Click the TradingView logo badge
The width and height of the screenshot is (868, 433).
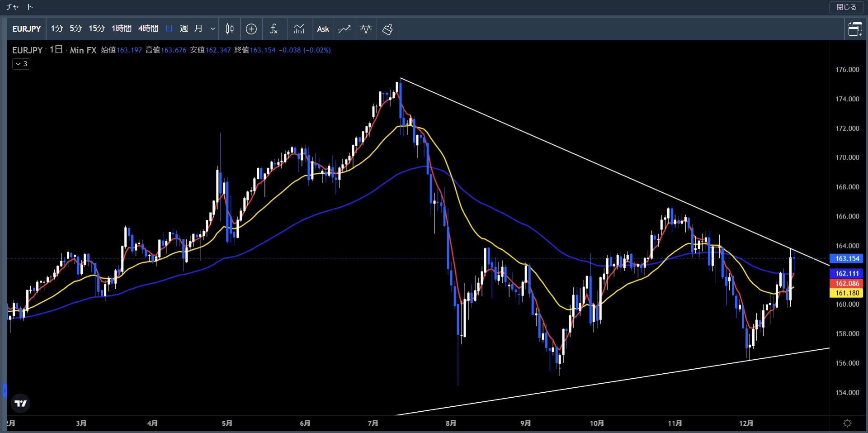(x=20, y=403)
